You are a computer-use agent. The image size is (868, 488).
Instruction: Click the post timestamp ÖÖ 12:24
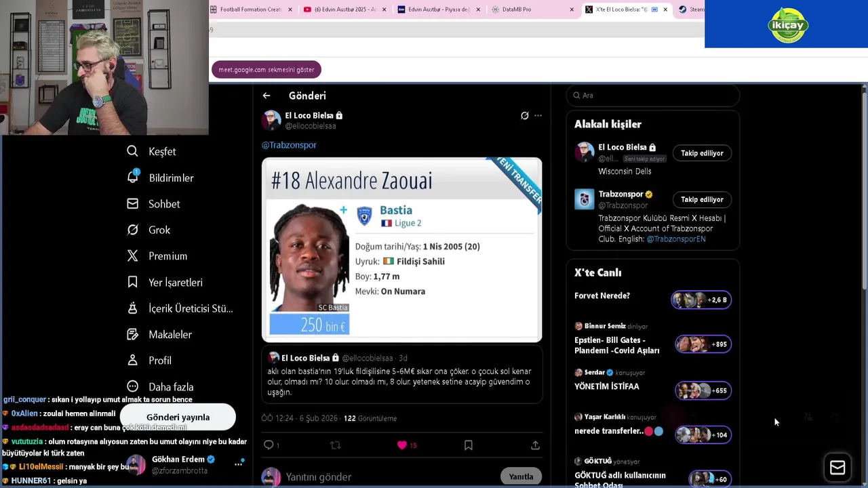pos(299,419)
